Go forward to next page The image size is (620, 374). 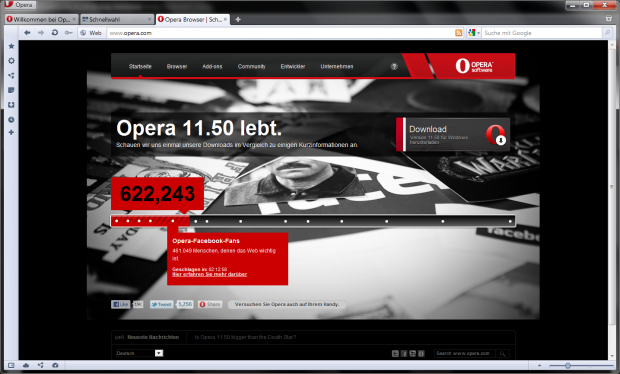click(x=41, y=32)
